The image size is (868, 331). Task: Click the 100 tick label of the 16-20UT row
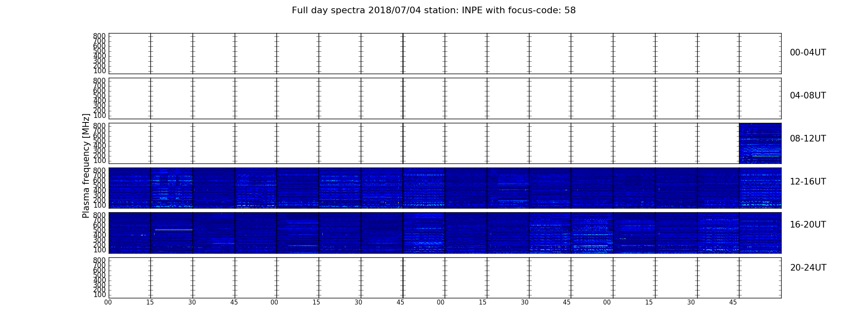(100, 250)
